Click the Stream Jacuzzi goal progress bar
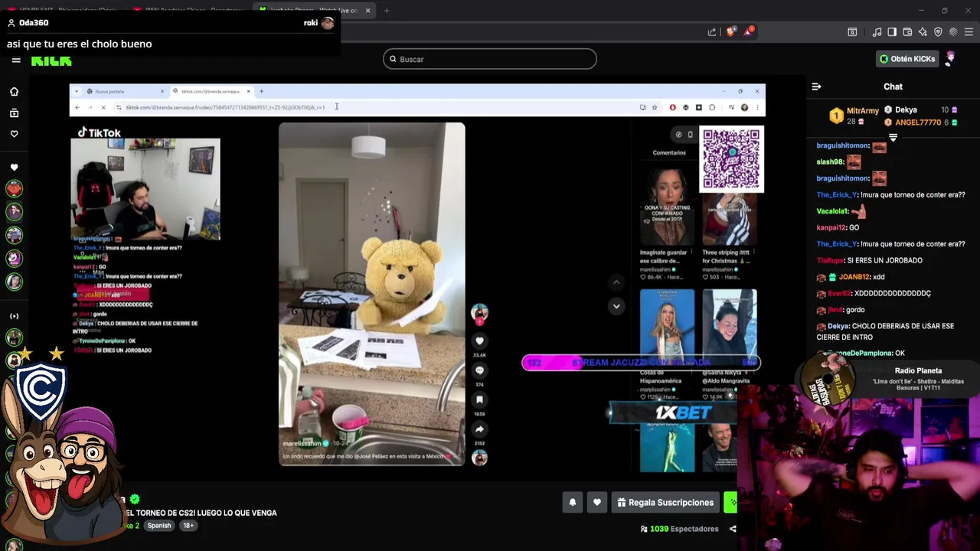This screenshot has width=980, height=551. coord(641,363)
